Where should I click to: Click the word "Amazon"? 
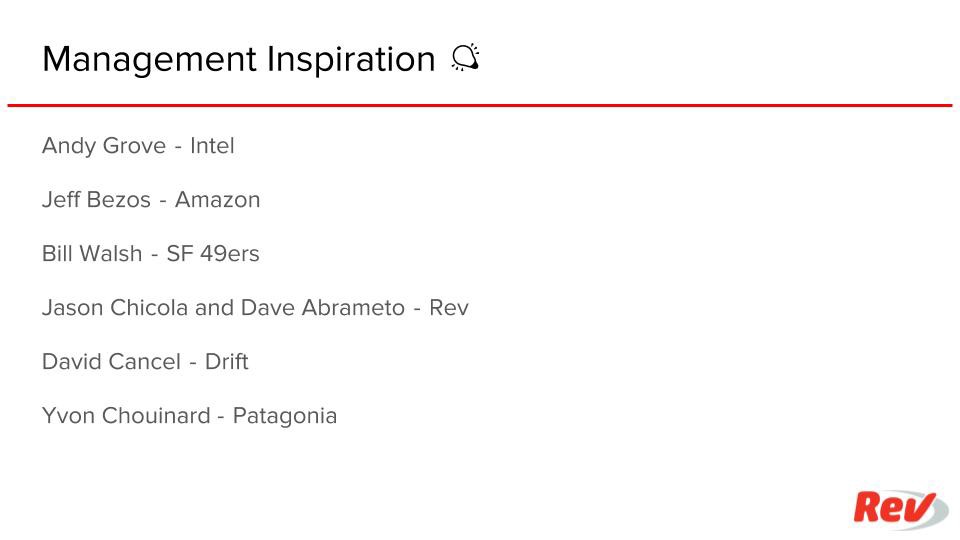point(217,200)
